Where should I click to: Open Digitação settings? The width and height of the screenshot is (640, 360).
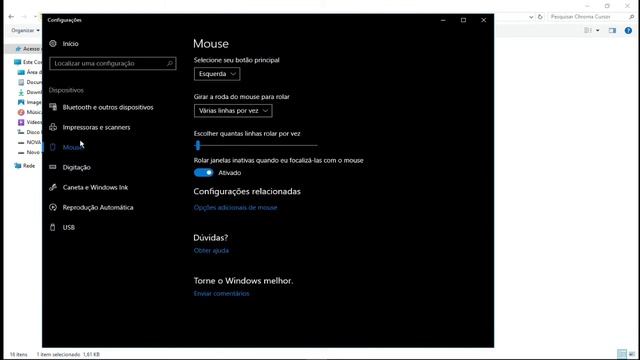coord(76,167)
